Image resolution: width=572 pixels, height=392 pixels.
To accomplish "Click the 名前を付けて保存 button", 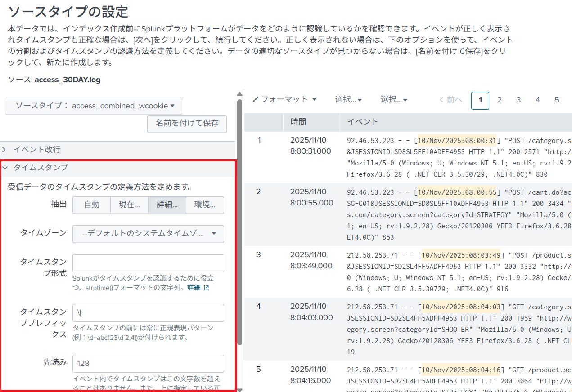I will [187, 123].
